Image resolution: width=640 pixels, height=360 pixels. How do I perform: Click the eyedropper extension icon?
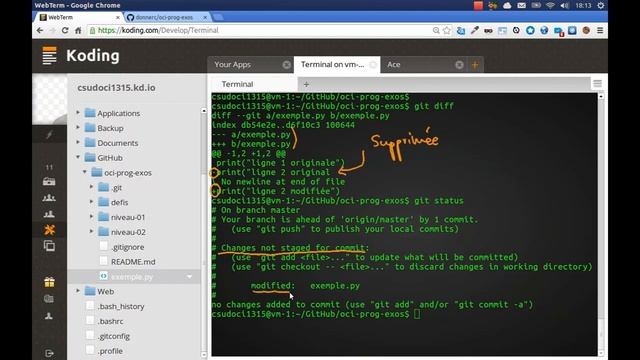click(475, 30)
